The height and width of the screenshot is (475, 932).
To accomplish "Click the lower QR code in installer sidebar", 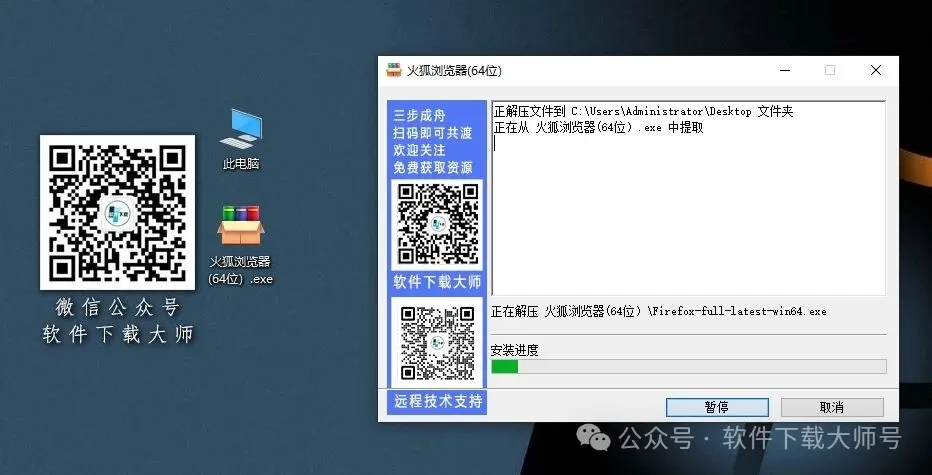I will pos(437,342).
